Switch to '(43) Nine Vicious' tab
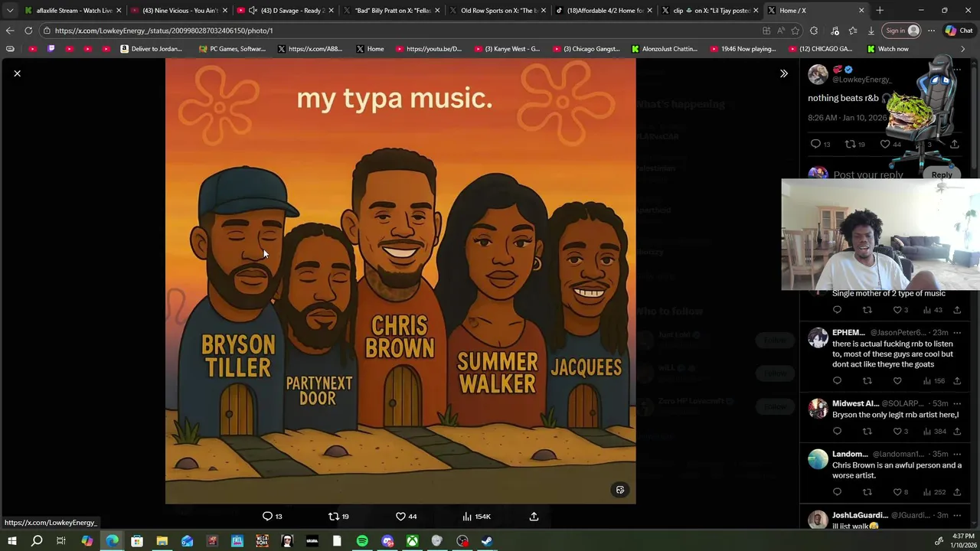 178,11
